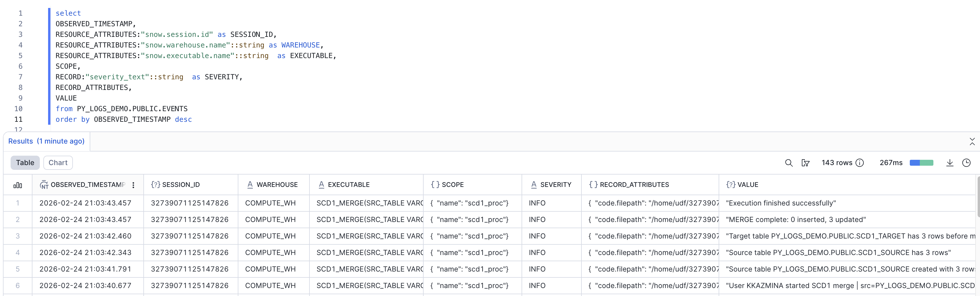This screenshot has height=296, width=980.
Task: Select row 1 in the results grid
Action: (x=17, y=203)
